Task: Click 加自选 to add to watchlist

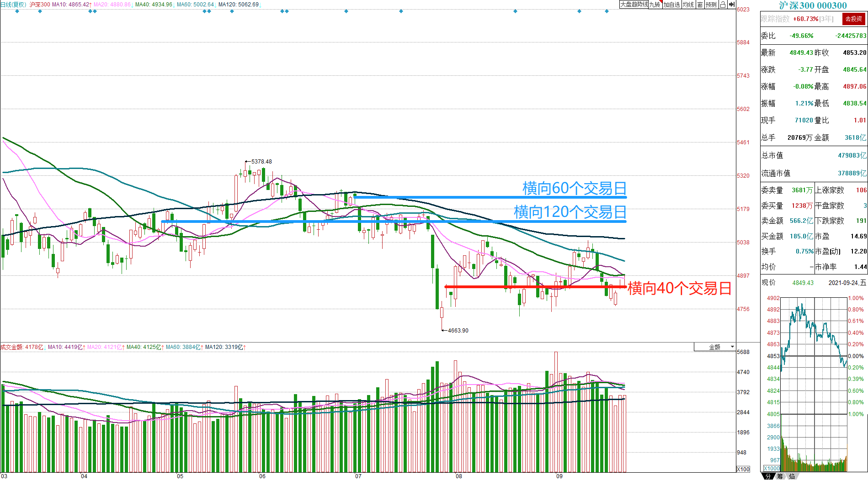Action: pos(672,5)
